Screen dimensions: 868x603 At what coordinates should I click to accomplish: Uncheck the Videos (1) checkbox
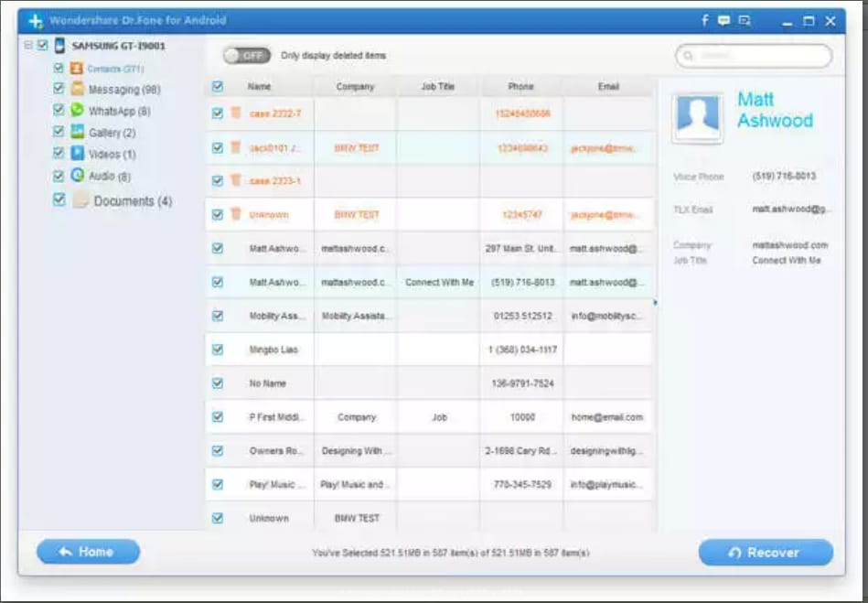coord(59,153)
